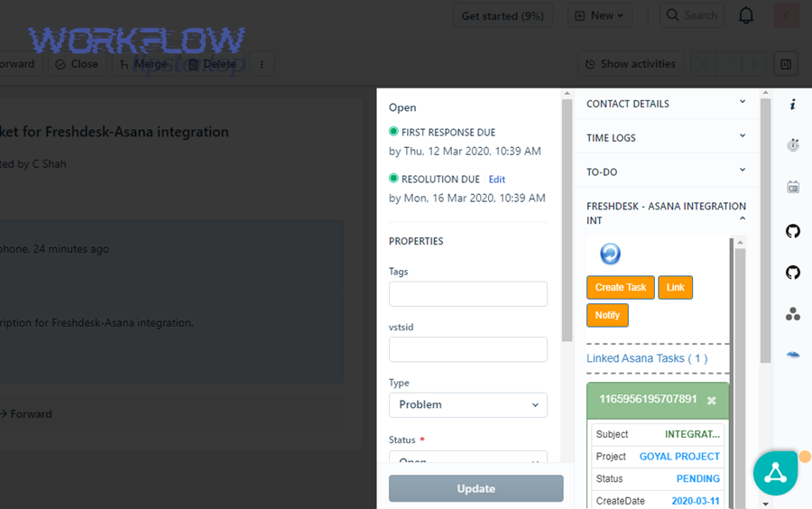Open Linked Asana Tasks ( 1 ) link

point(647,358)
